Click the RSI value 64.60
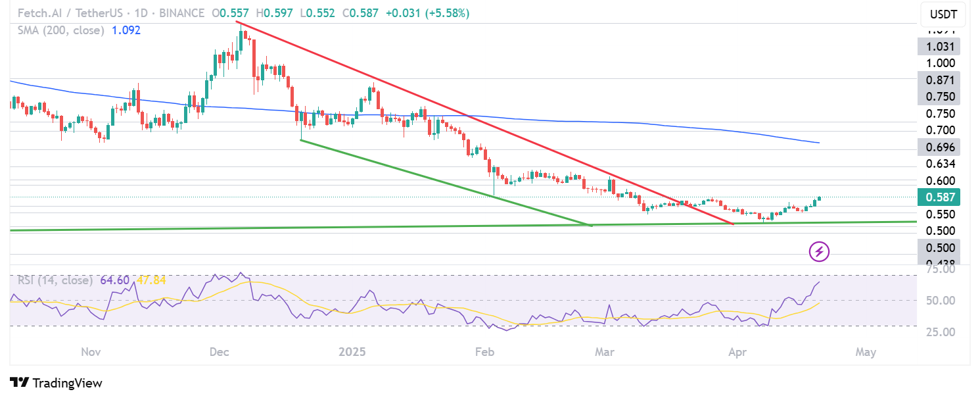This screenshot has height=400, width=980. [x=114, y=280]
